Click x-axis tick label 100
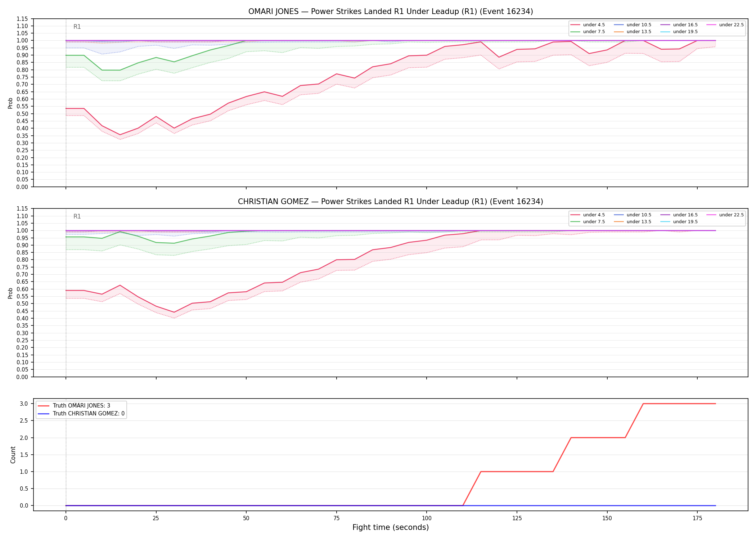 point(427,518)
